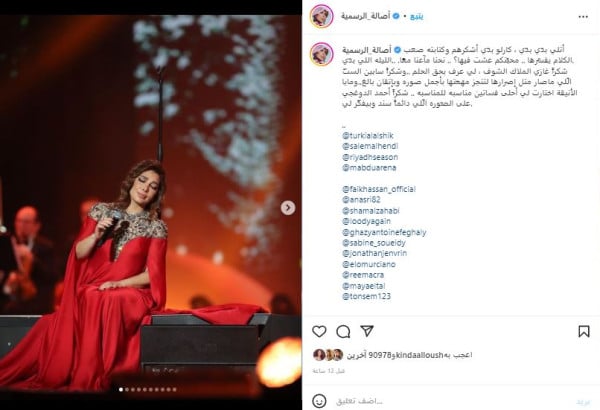
Task: View liker avatars next to likes count
Action: click(x=328, y=355)
